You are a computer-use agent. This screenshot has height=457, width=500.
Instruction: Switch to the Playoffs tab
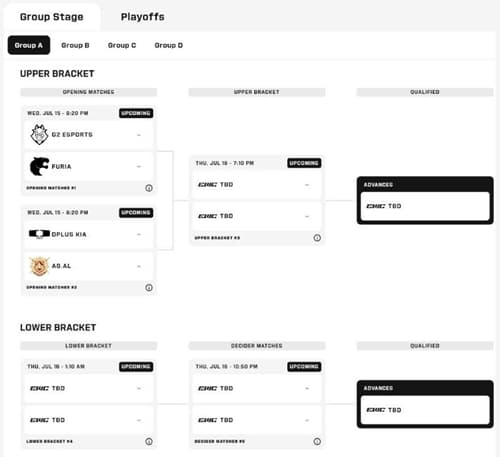pyautogui.click(x=143, y=17)
